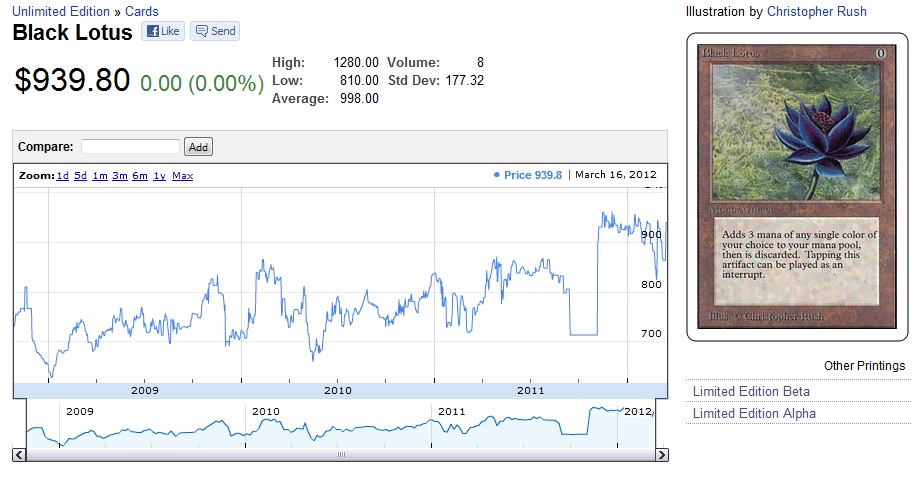This screenshot has width=920, height=491.
Task: Click the Facebook Send button
Action: (215, 31)
